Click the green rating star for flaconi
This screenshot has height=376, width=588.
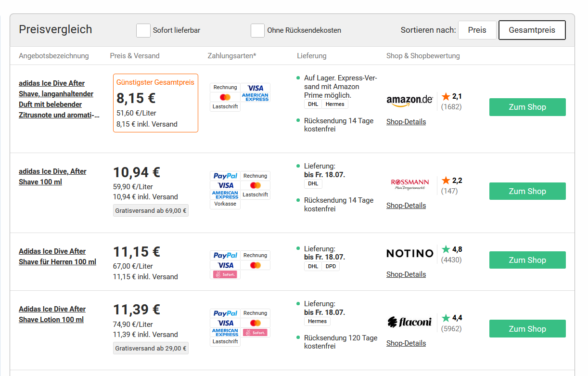(x=446, y=318)
